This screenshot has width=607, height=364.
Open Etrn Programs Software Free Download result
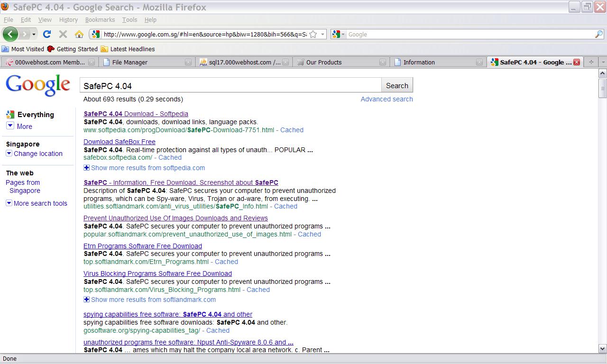pyautogui.click(x=143, y=246)
